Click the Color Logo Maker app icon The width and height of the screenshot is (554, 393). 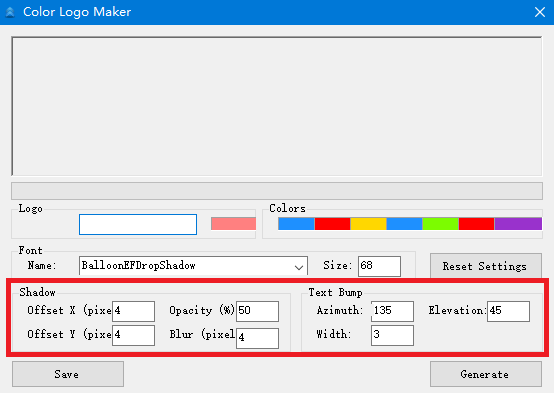click(x=10, y=12)
